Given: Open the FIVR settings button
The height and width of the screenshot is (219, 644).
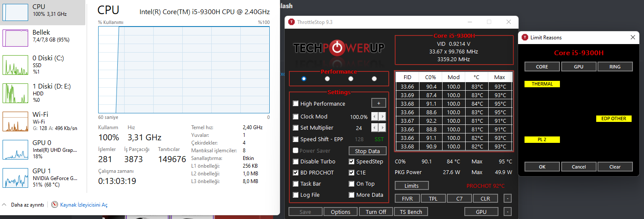Looking at the screenshot, I should (x=407, y=198).
